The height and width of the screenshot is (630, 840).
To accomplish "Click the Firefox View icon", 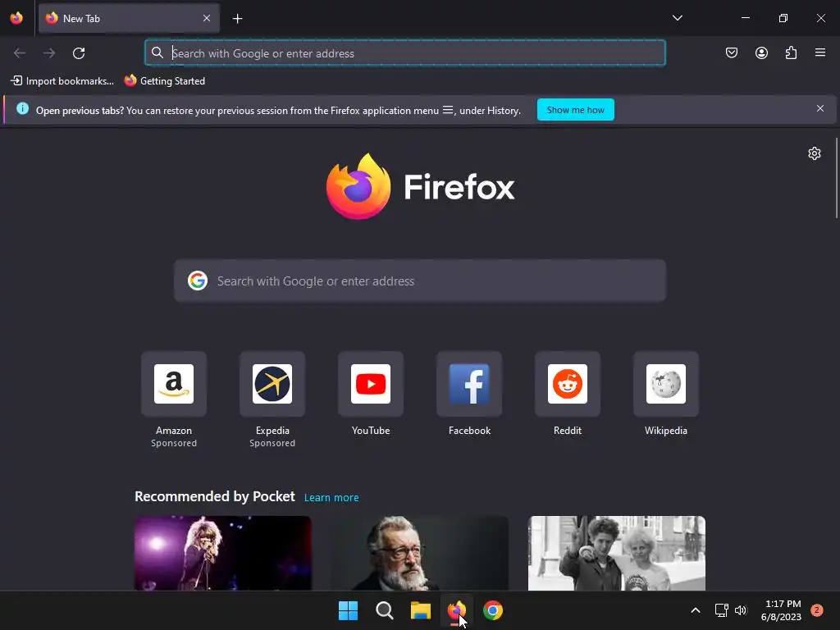I will coord(16,18).
